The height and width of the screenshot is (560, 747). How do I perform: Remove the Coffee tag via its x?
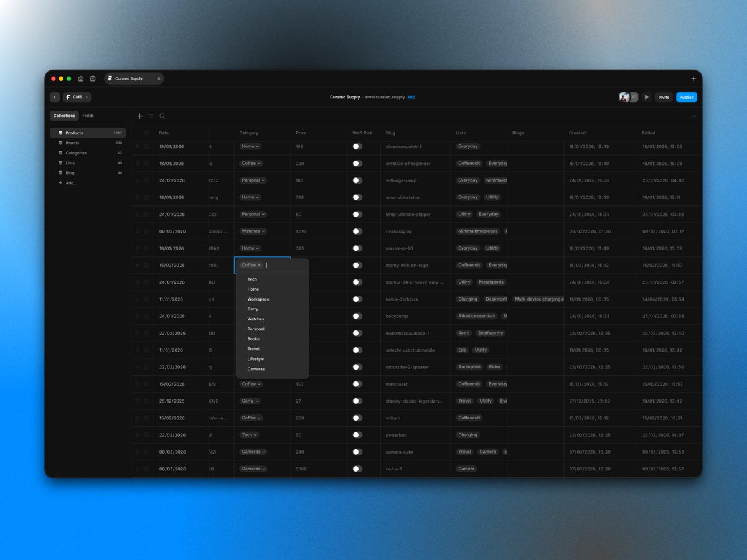click(x=260, y=265)
